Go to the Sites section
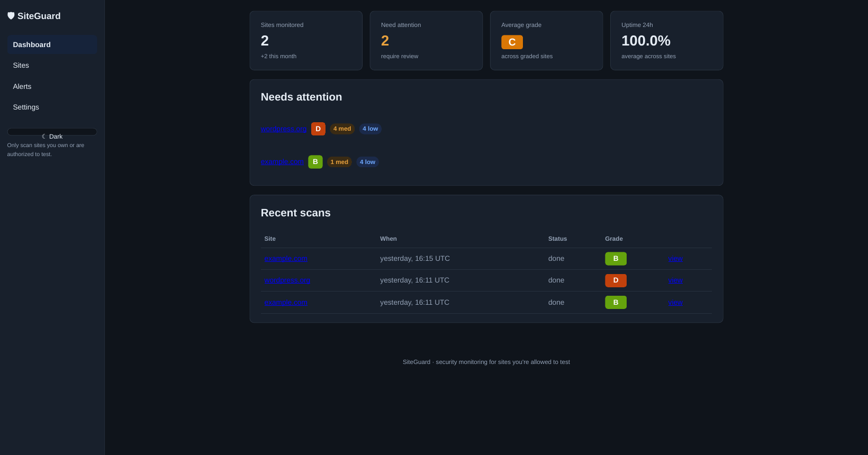This screenshot has height=455, width=868. [52, 65]
